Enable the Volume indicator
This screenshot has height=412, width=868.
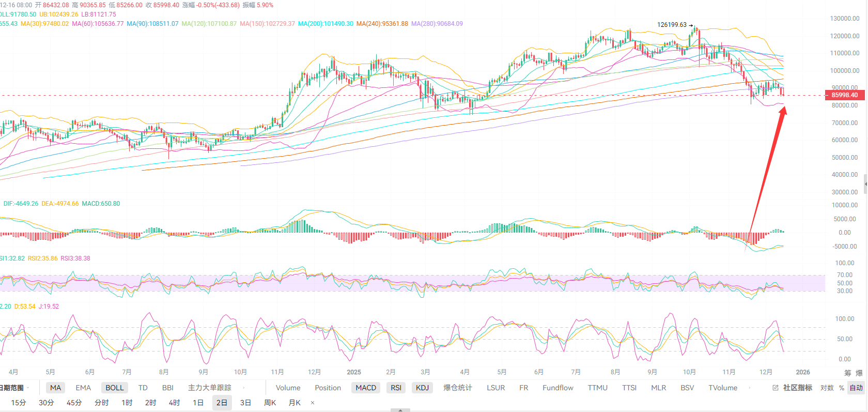[x=288, y=388]
